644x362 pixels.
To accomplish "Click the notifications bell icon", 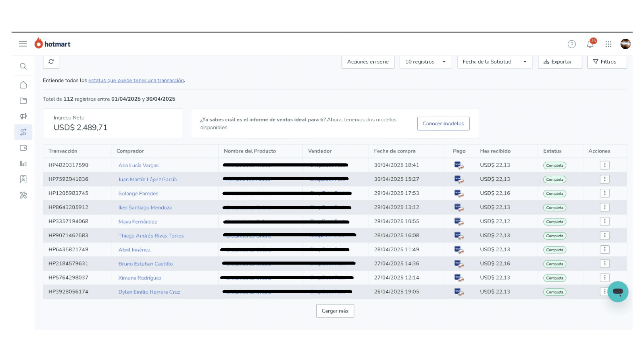I will [x=590, y=44].
